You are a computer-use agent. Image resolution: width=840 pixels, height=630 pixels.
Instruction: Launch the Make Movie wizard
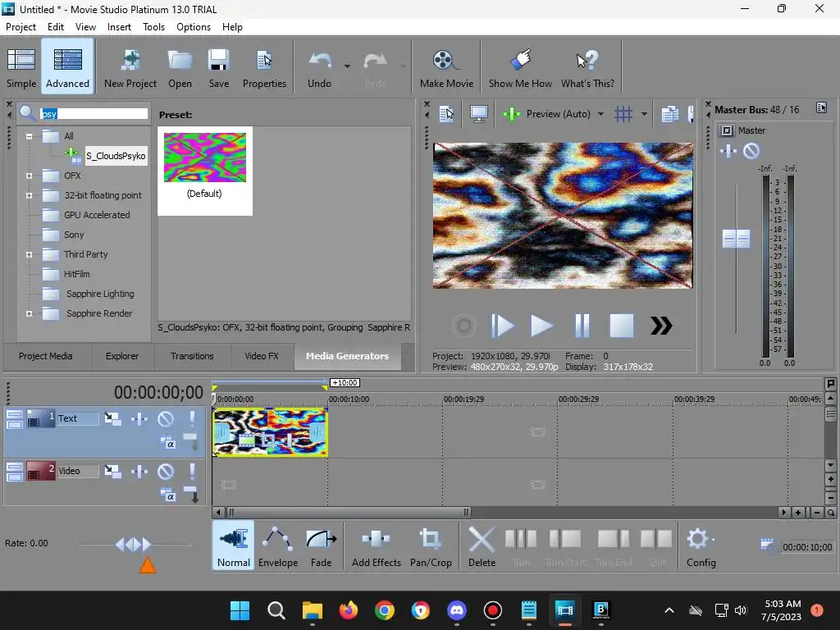[446, 68]
